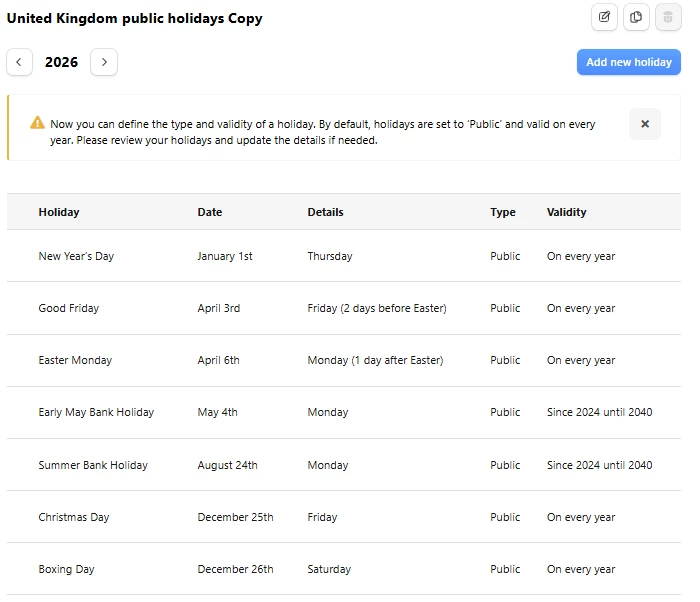The image size is (700, 602).
Task: Click Friday (2 days before Easter) details
Action: pos(377,308)
